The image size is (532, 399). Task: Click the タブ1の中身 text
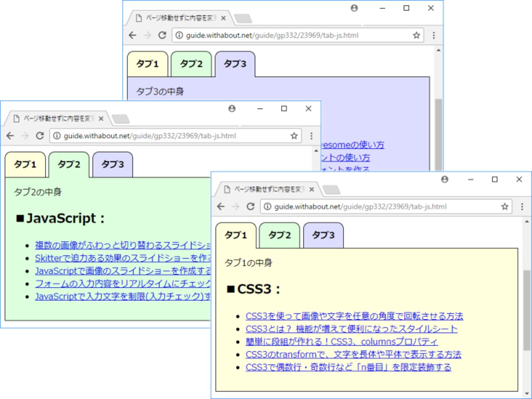coord(248,263)
